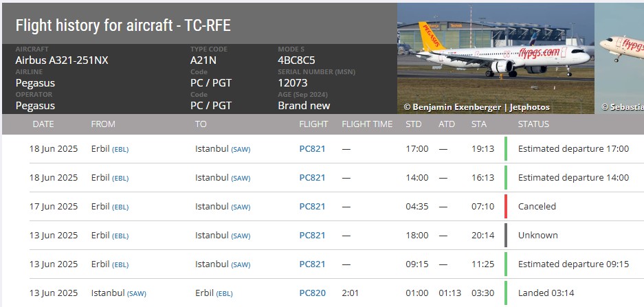Click SAW origin code for PC820 flight

click(x=136, y=294)
